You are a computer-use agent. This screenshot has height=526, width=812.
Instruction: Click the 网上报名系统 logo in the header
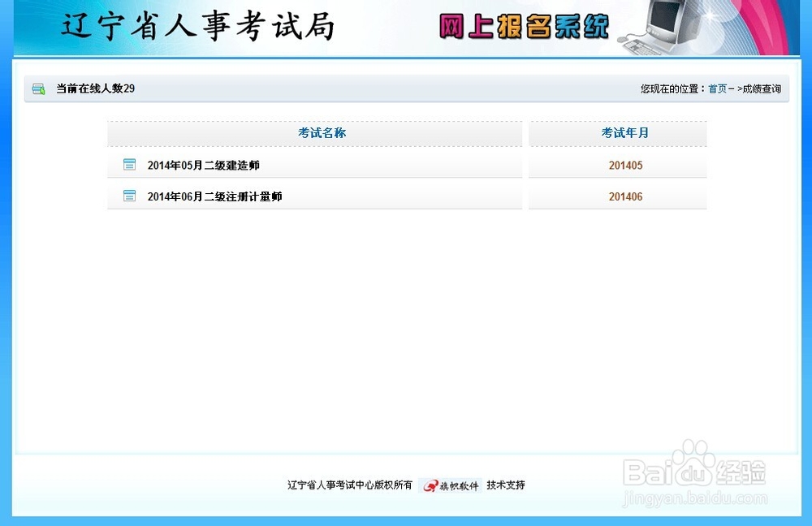(523, 24)
